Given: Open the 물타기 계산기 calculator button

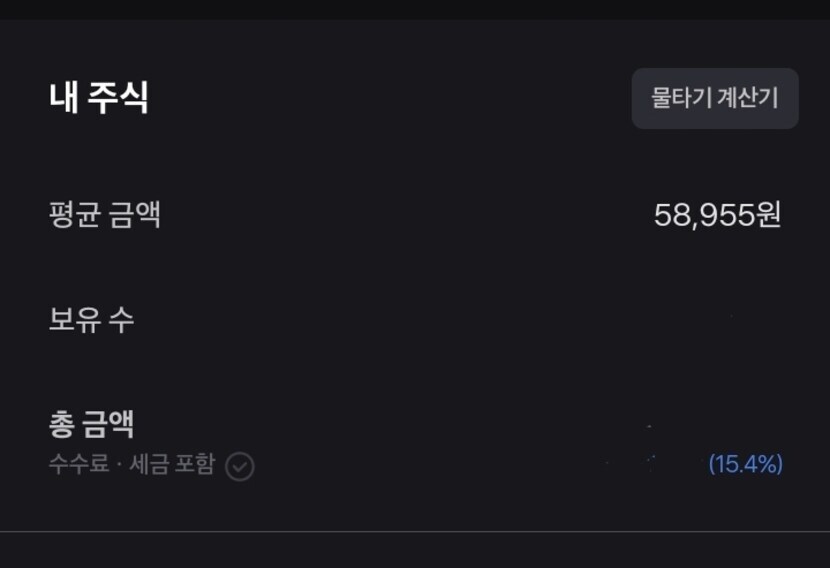Looking at the screenshot, I should coord(715,98).
